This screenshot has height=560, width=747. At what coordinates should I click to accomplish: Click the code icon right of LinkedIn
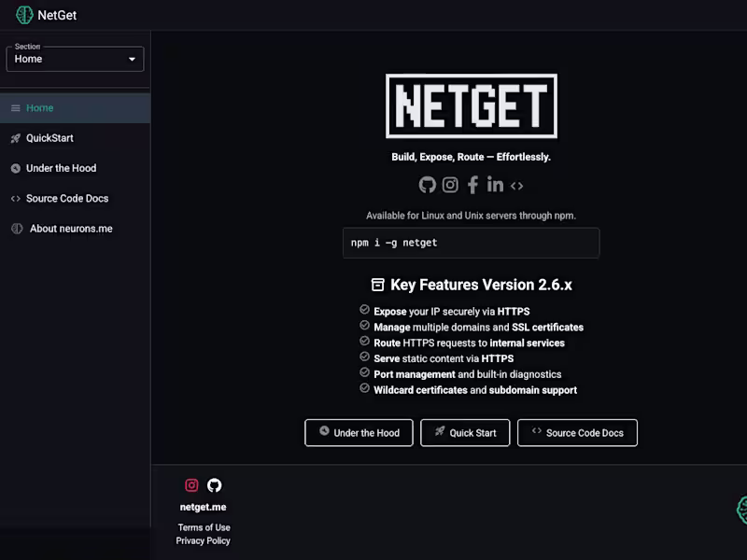(x=516, y=186)
